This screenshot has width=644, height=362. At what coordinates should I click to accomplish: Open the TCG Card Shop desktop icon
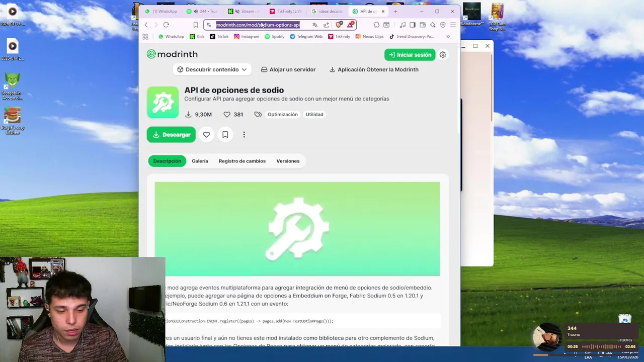click(497, 17)
